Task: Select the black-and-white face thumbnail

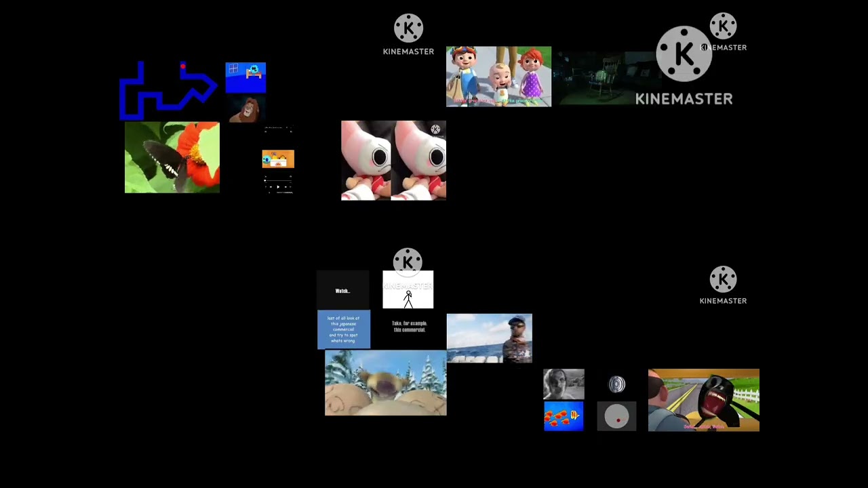Action: (564, 384)
